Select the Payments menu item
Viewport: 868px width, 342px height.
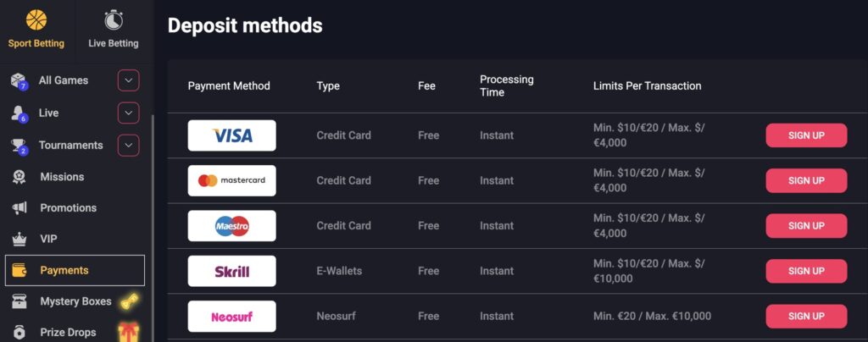coord(75,270)
